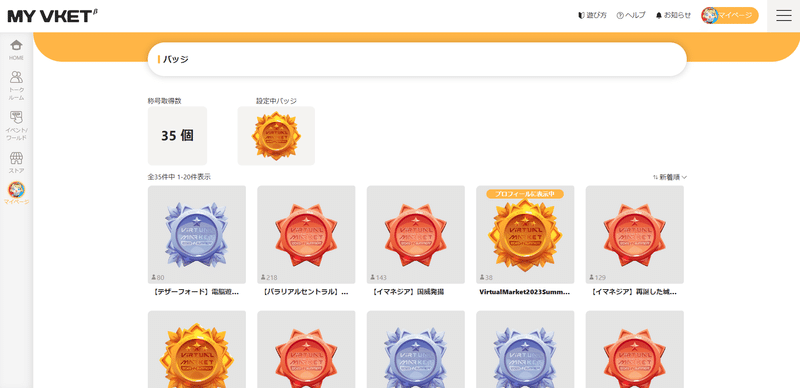Open お知らせ notifications bell
The image size is (800, 388).
673,16
